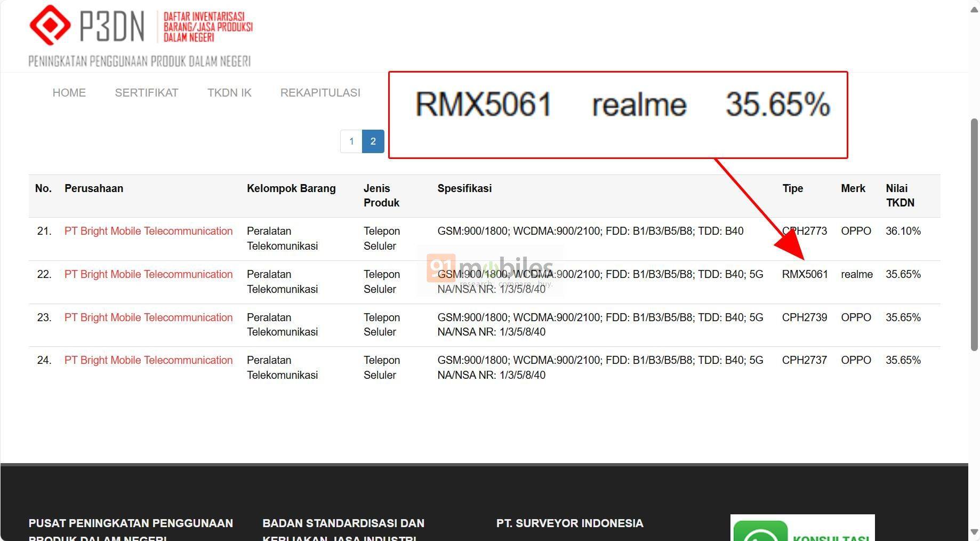This screenshot has width=980, height=541.
Task: Open the TKDN IK menu item
Action: pyautogui.click(x=229, y=93)
